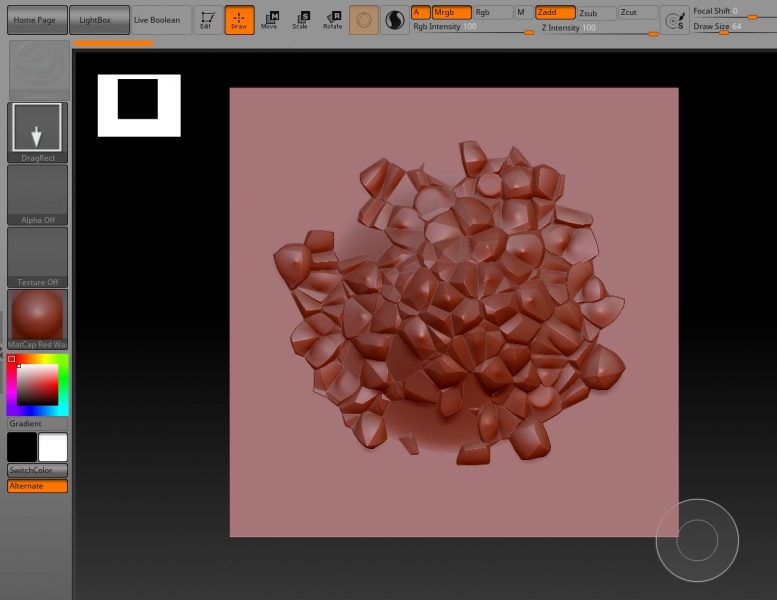Open the LightBox browser

(99, 20)
